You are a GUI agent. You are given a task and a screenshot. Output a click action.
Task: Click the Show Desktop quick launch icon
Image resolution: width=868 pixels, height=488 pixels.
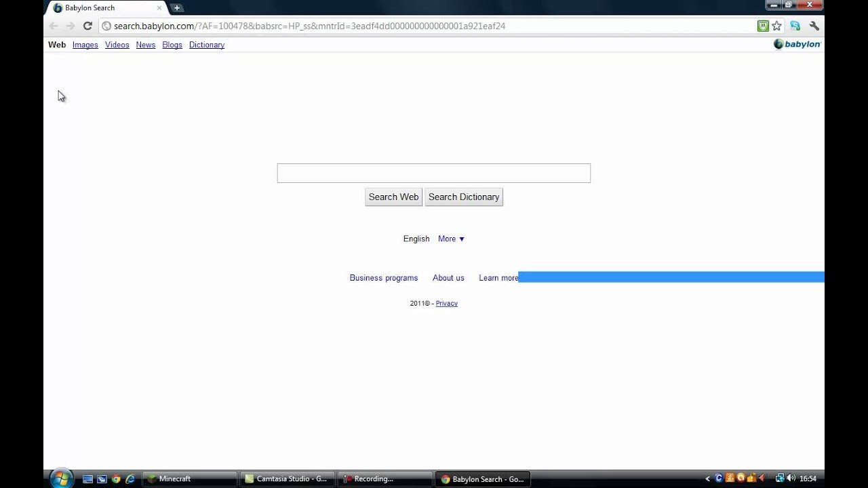(88, 479)
